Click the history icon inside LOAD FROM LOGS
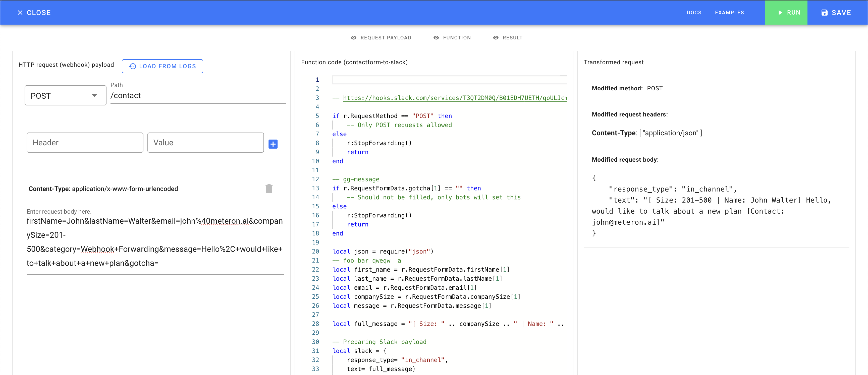868x375 pixels. point(132,66)
